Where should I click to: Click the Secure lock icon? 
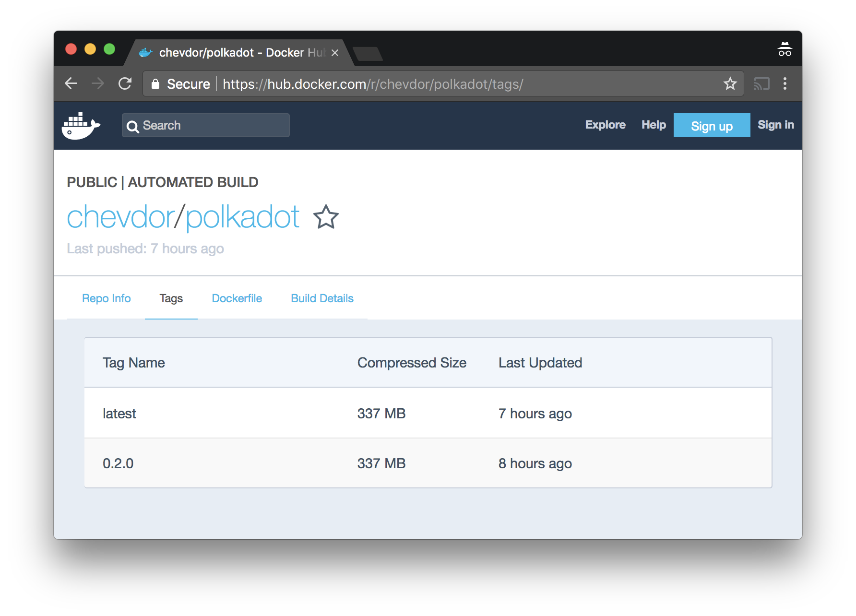(155, 84)
